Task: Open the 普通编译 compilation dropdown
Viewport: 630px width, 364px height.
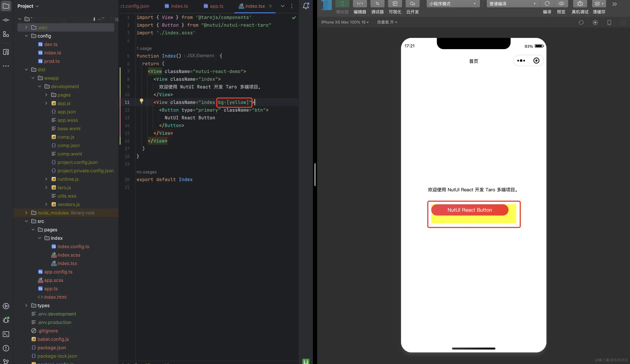Action: point(512,4)
